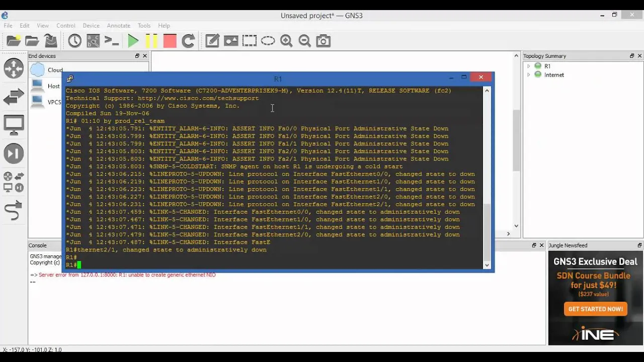Click topology canvas horizontal scrollbar right arrow

(x=508, y=233)
